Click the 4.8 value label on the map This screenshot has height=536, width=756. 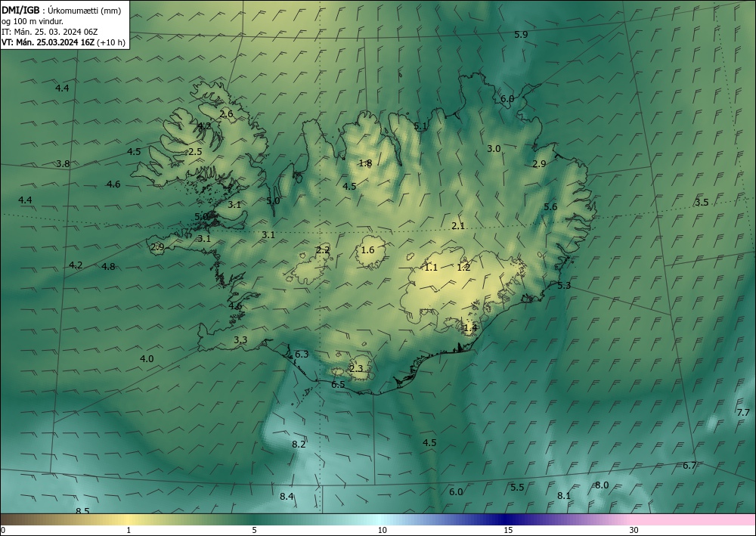[108, 267]
